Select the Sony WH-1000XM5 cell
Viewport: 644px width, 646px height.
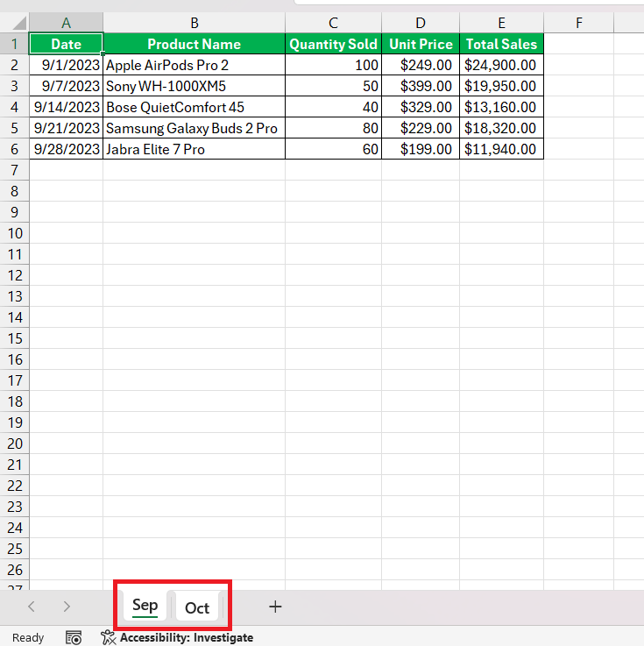[194, 86]
